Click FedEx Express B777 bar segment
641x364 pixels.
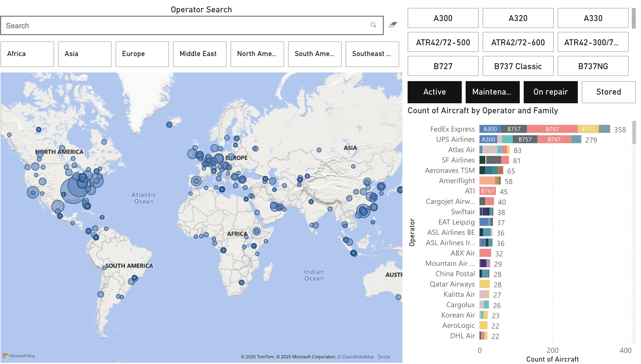(x=588, y=129)
